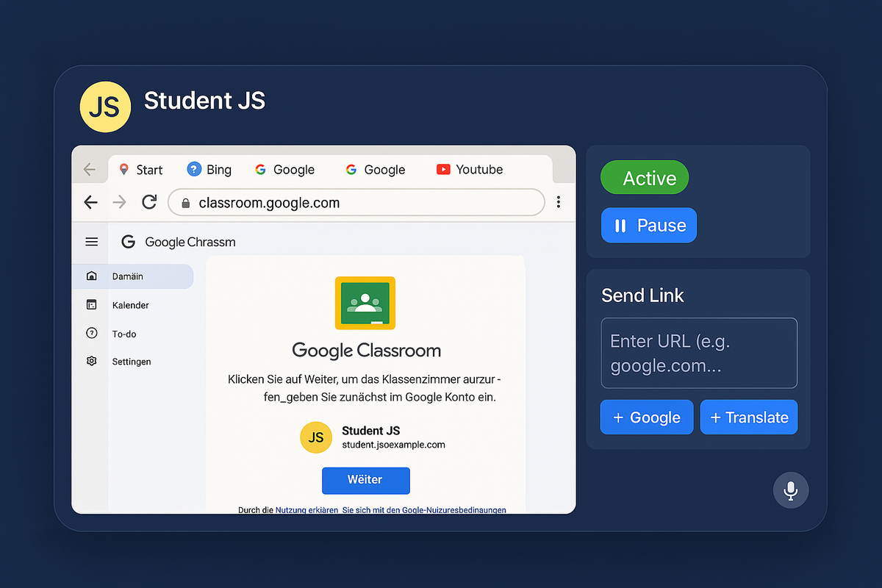Click the gear icon next to Settingen
Image resolution: width=882 pixels, height=588 pixels.
pos(92,362)
